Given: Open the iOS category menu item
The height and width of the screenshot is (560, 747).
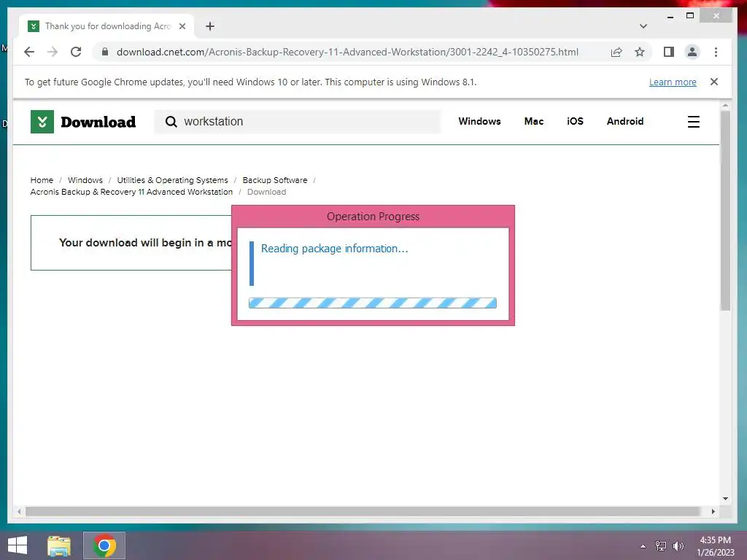Looking at the screenshot, I should click(x=575, y=122).
